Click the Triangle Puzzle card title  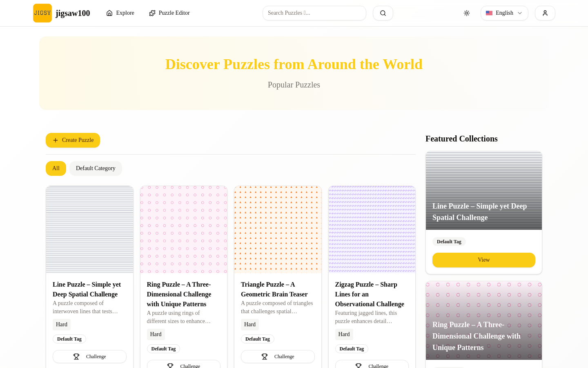pyautogui.click(x=274, y=289)
